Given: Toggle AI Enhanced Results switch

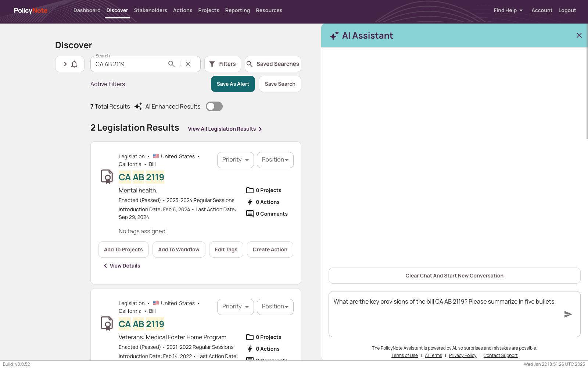Looking at the screenshot, I should tap(214, 106).
